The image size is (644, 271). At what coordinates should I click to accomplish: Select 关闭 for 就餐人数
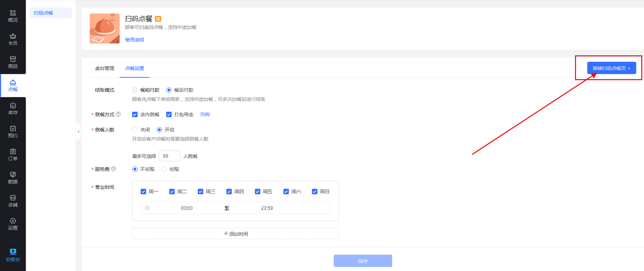click(x=135, y=130)
